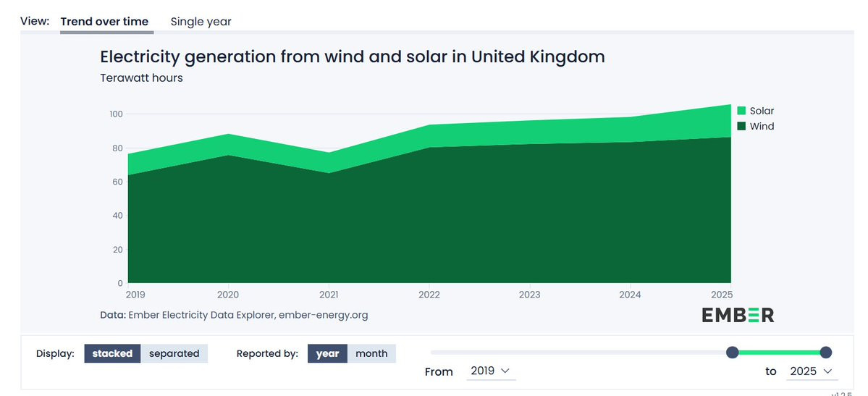Click the Solar legend label
Viewport: 868px width, 396px height.
[762, 111]
